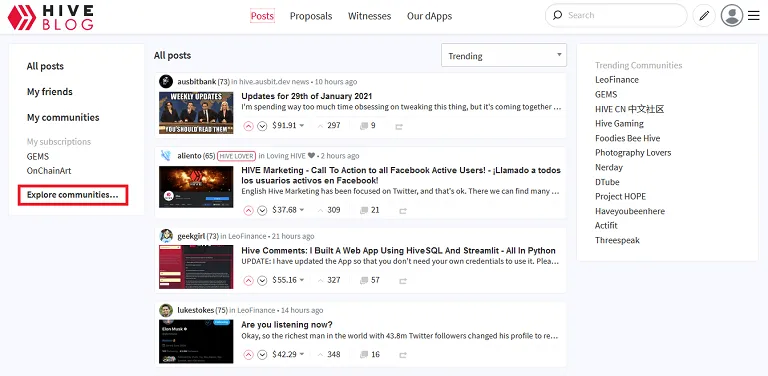The image size is (768, 376).
Task: Open the hamburger menu icon
Action: pyautogui.click(x=753, y=16)
